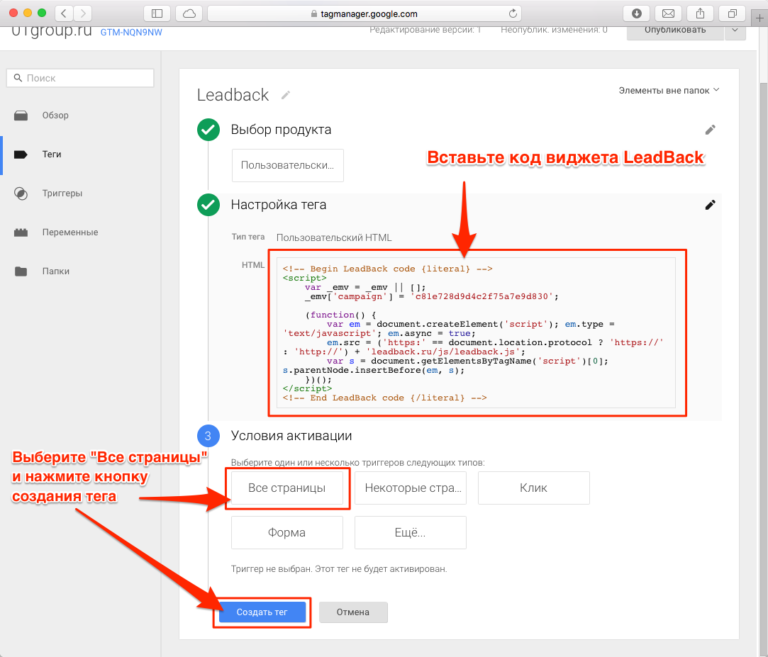Click the GTM-NQN9NW container ID
Viewport: 768px width, 657px height.
131,32
